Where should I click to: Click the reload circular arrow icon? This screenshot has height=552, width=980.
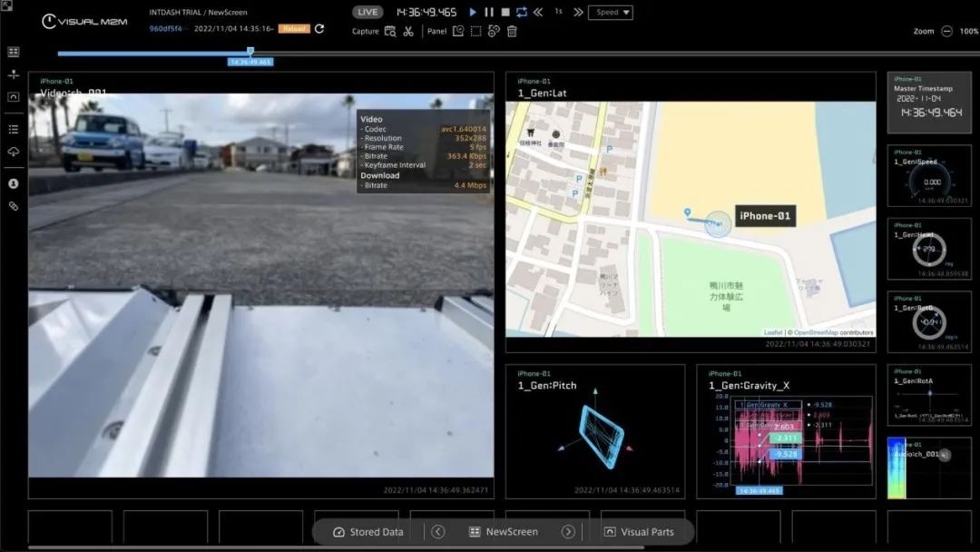coord(319,29)
